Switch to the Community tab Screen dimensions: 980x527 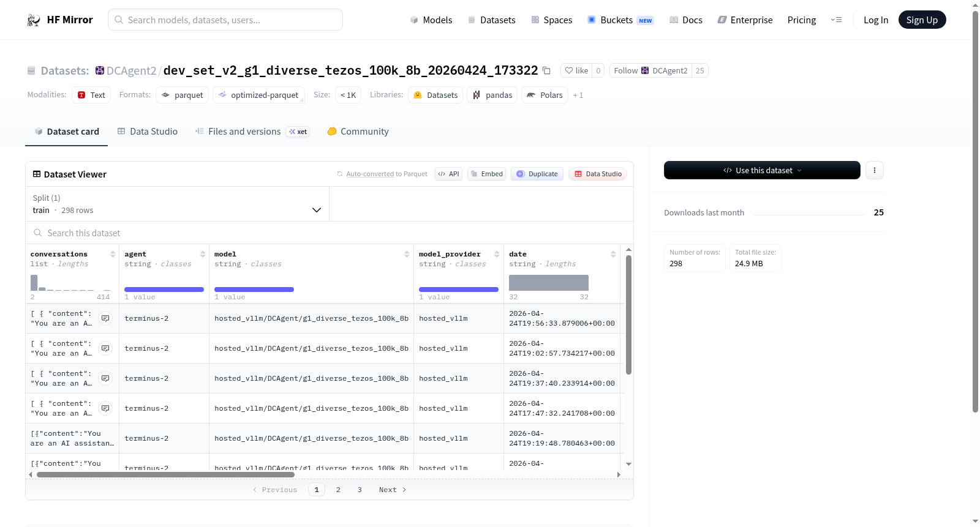(x=358, y=131)
